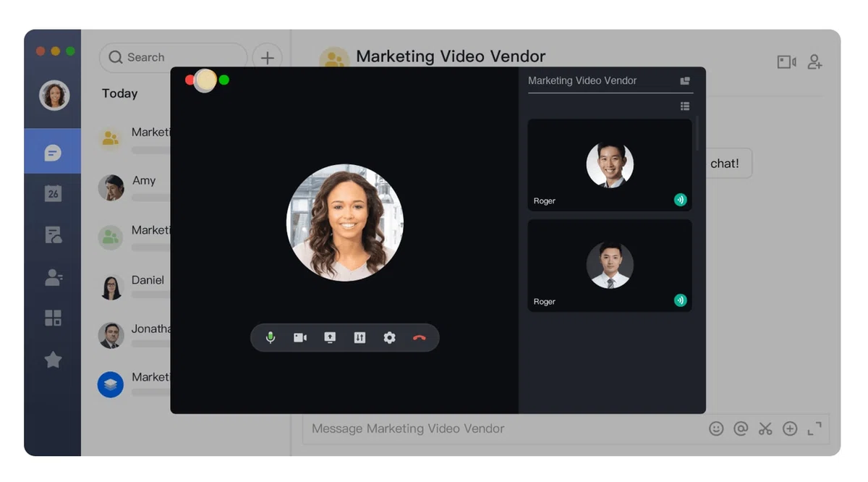Start video call from chat header icon
Image resolution: width=868 pixels, height=482 pixels.
pos(786,62)
